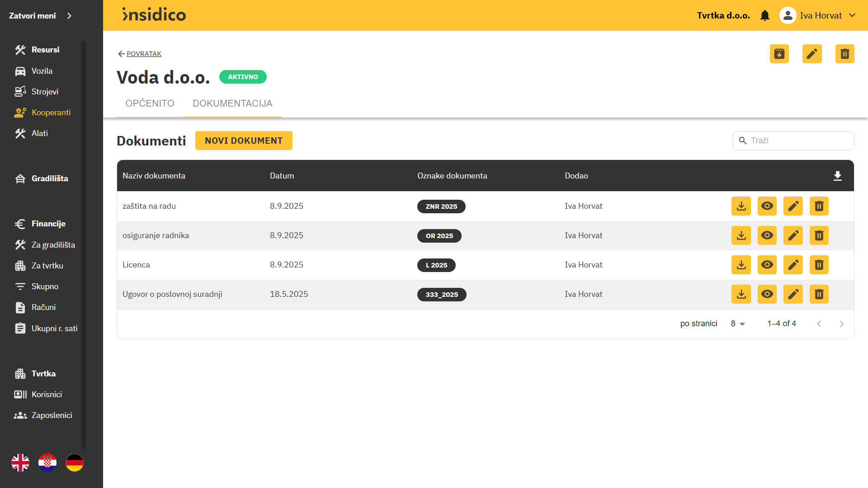
Task: Click the top-right pencil edit icon
Action: tap(811, 54)
